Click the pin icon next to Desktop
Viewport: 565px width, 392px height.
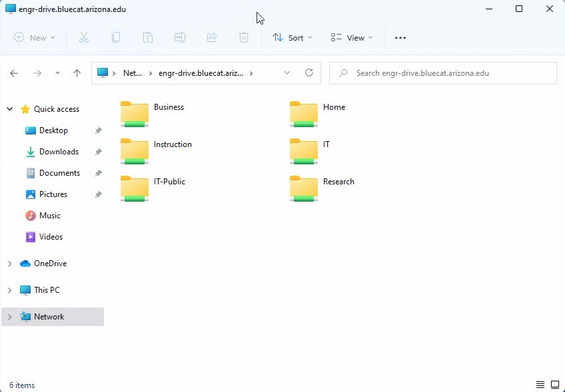tap(98, 130)
